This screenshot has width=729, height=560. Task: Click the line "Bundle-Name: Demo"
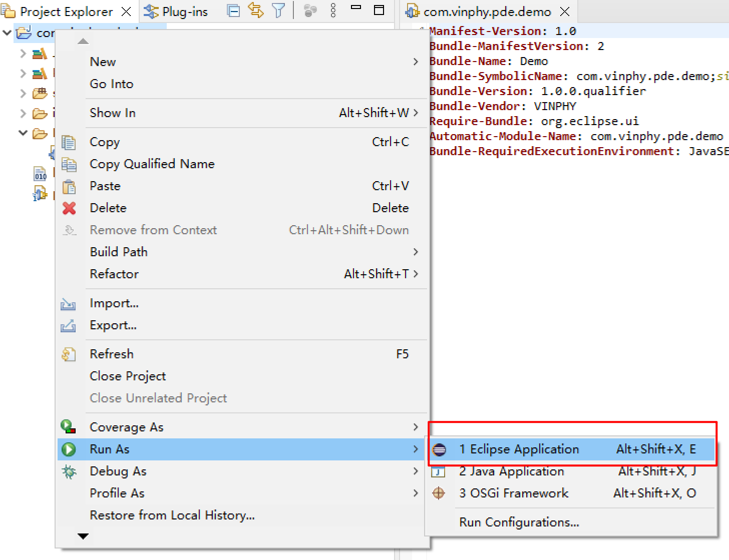click(489, 61)
